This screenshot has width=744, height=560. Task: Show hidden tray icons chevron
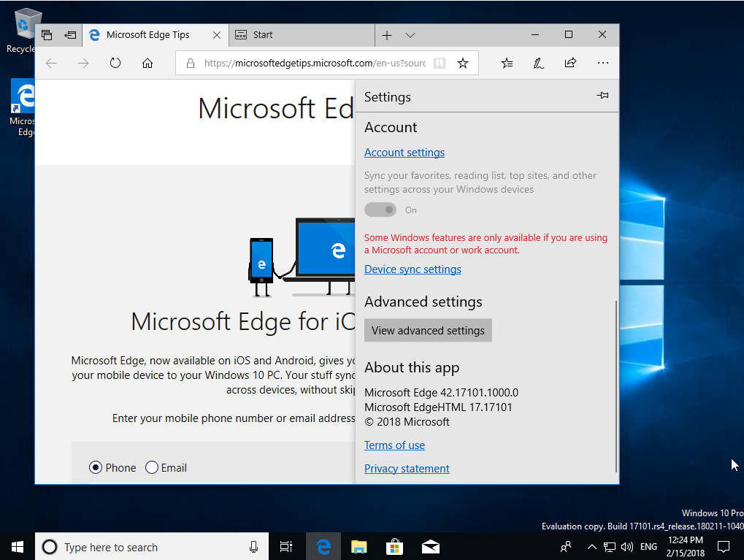click(591, 547)
